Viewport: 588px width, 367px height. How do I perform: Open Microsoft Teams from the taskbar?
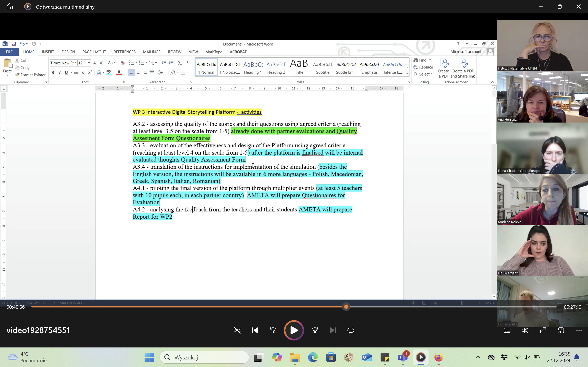[x=403, y=357]
